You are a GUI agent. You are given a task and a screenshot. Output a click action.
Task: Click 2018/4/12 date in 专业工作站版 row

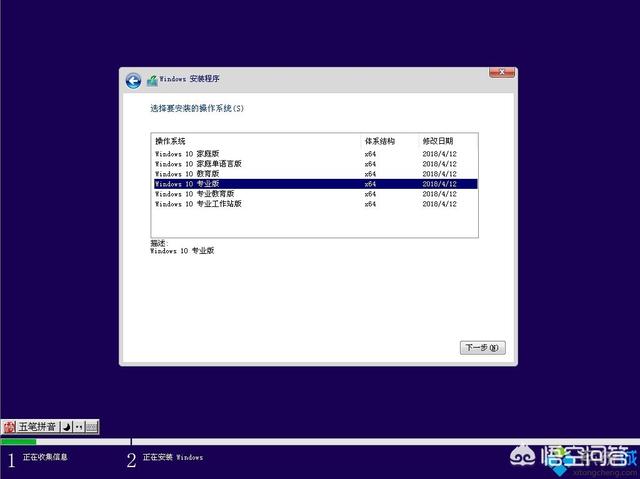pos(440,204)
